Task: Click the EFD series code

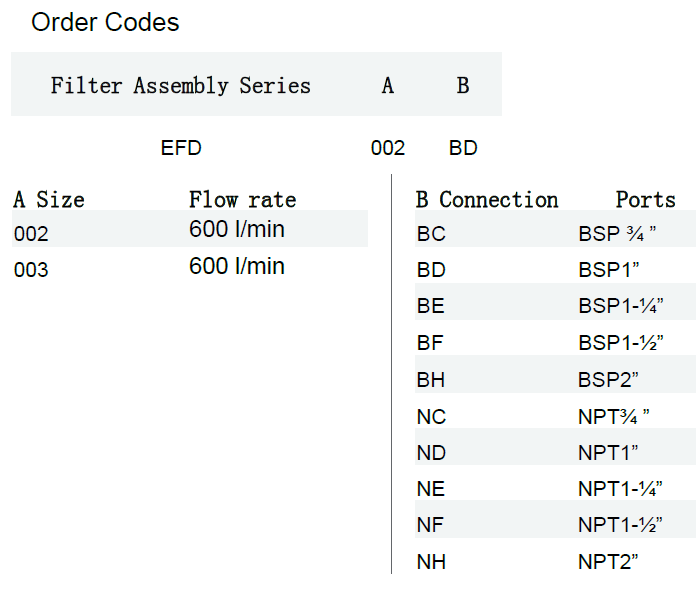Action: pos(181,148)
